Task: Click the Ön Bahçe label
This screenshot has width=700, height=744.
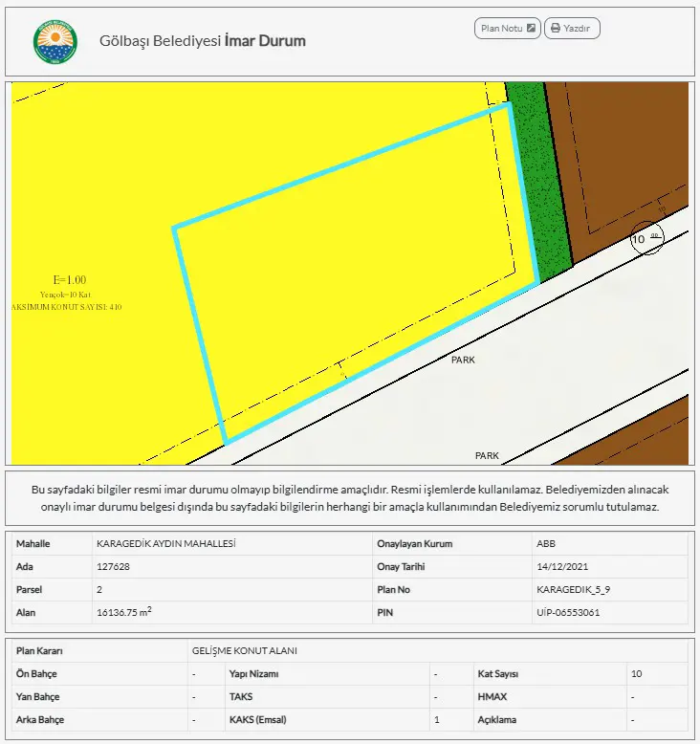Action: point(36,674)
